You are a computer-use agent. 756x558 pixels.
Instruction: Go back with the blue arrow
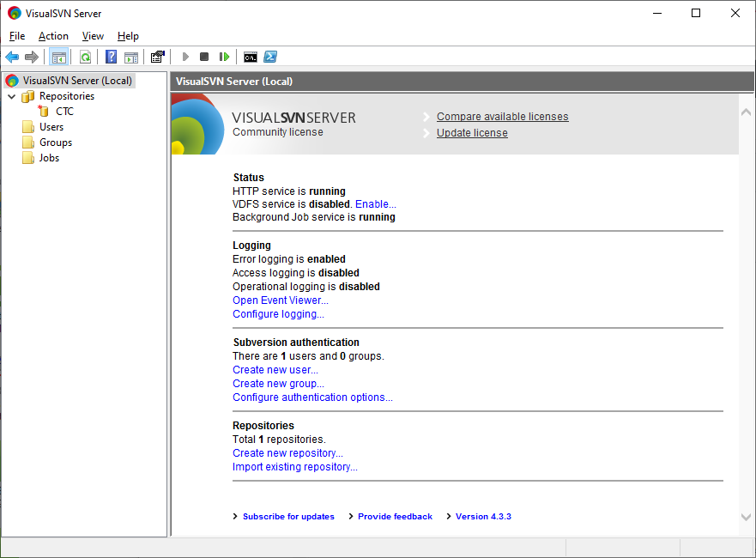[12, 57]
